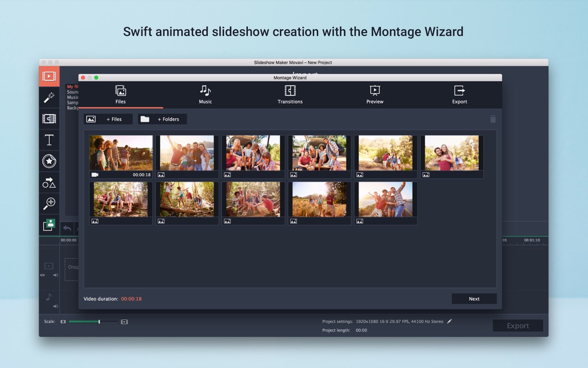Click the image icon under the piggyback couple photo
588x368 pixels.
click(x=426, y=175)
